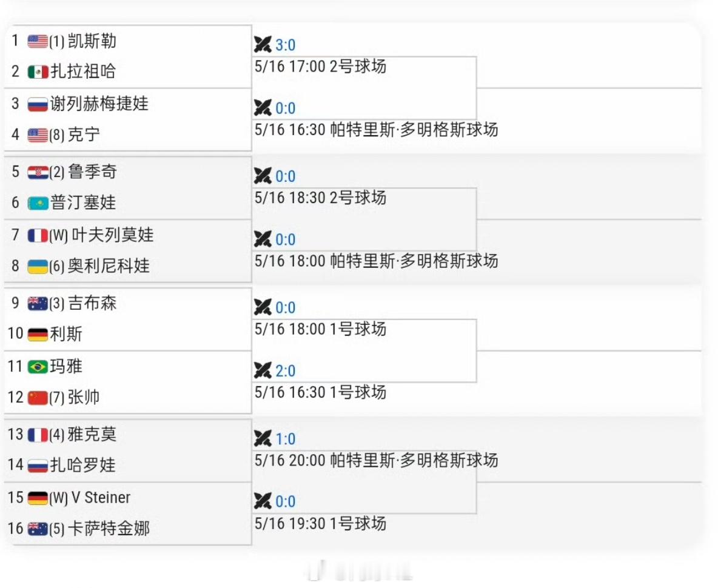This screenshot has width=718, height=588.
Task: Click the live-score icon beside 3:0
Action: click(263, 44)
